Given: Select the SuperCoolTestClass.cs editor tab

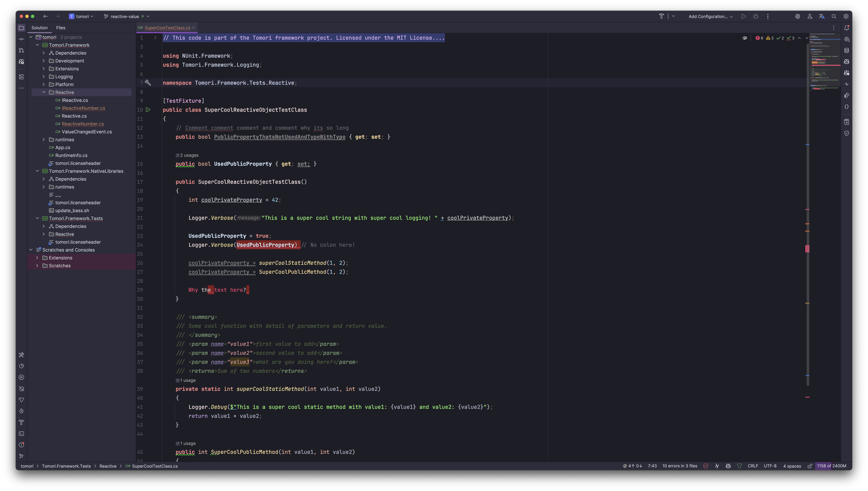Looking at the screenshot, I should tap(167, 28).
